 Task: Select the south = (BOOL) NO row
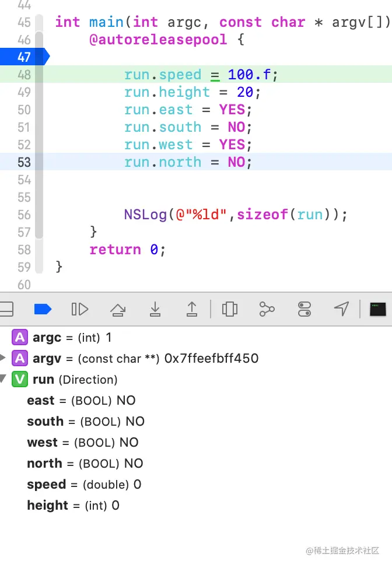click(x=196, y=422)
